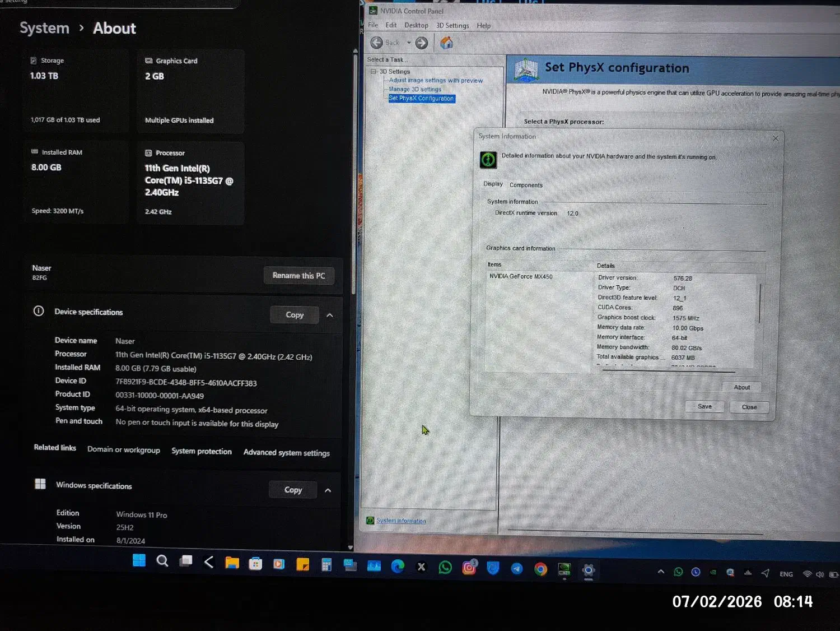
Task: Switch to NVIDIA Control Panel taskbar icon
Action: (x=564, y=570)
